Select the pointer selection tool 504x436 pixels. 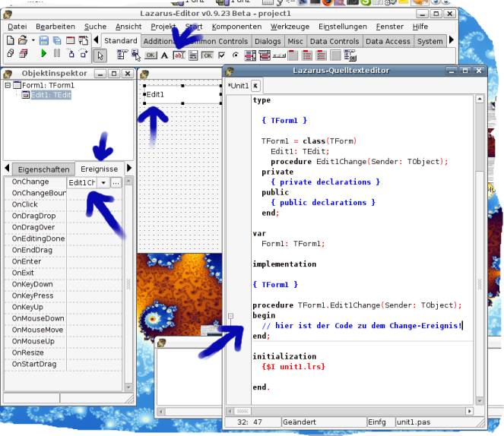(x=100, y=55)
